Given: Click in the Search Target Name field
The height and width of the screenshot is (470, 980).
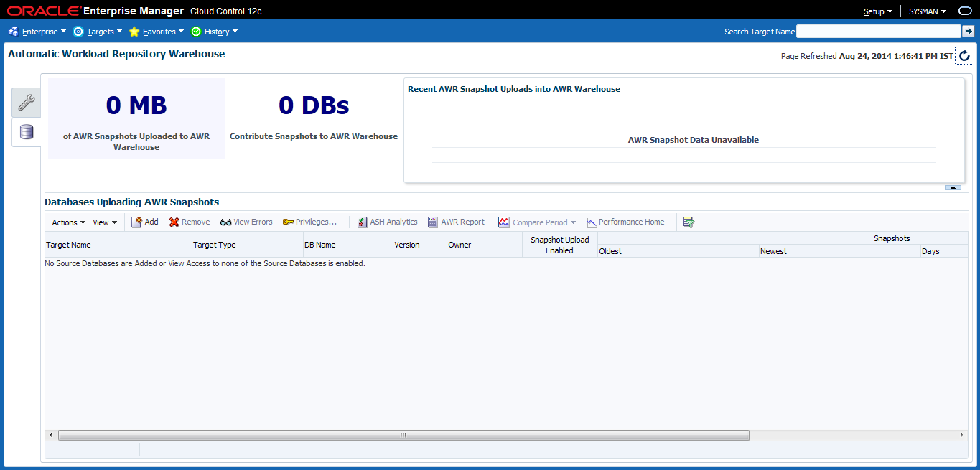Looking at the screenshot, I should coord(878,31).
